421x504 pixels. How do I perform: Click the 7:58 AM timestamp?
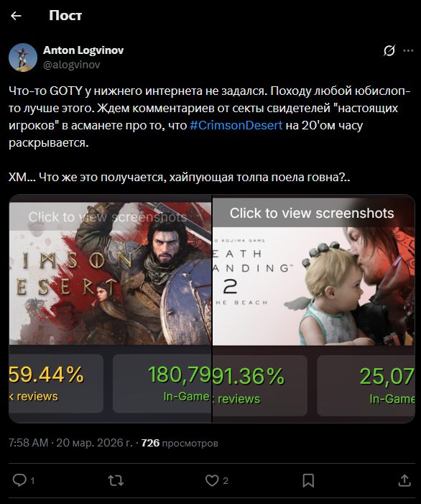(x=28, y=443)
